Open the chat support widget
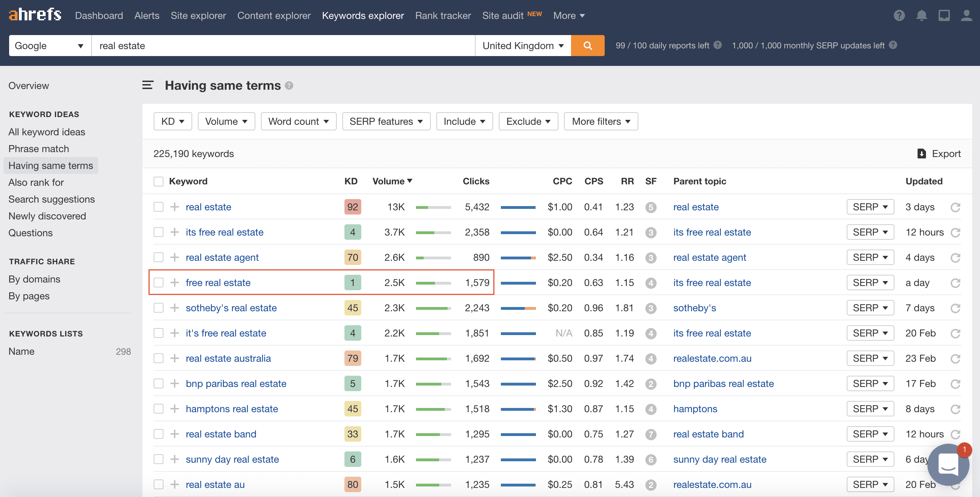The image size is (980, 497). 948,465
